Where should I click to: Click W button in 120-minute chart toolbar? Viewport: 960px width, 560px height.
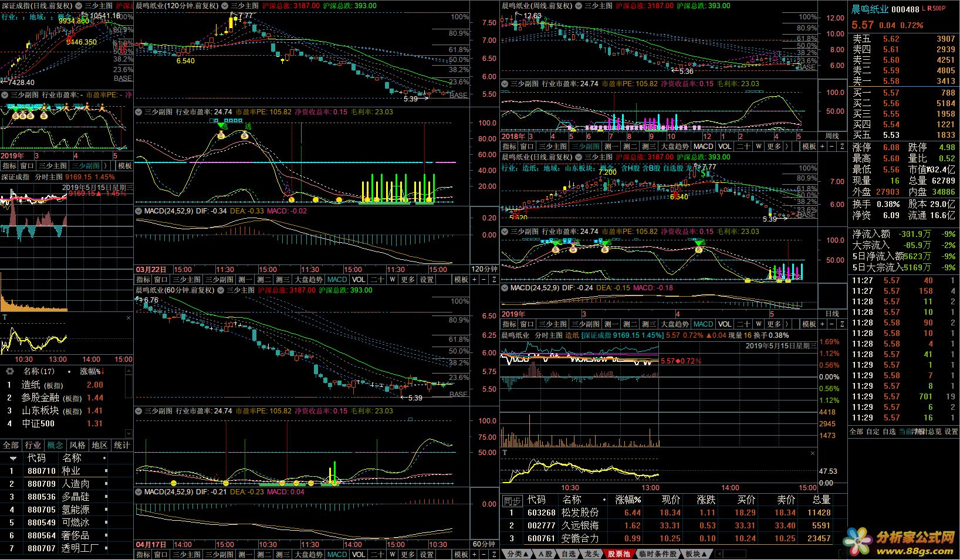(393, 280)
